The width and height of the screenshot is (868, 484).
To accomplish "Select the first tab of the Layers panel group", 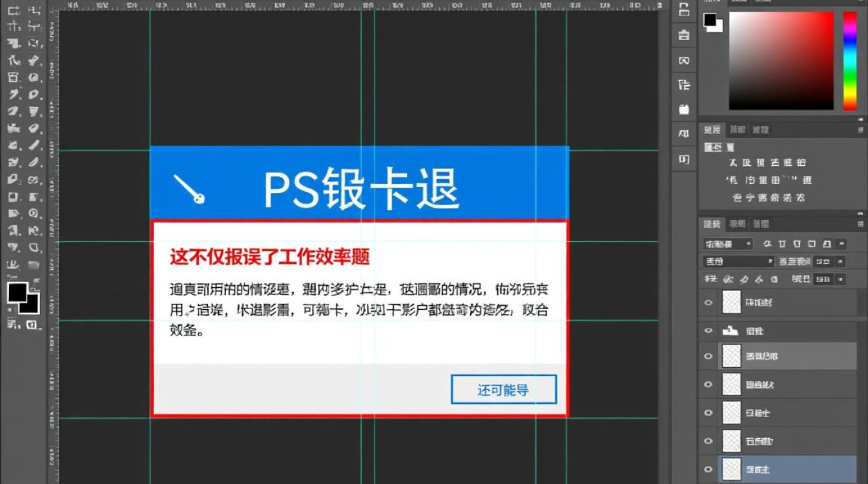I will pyautogui.click(x=712, y=224).
